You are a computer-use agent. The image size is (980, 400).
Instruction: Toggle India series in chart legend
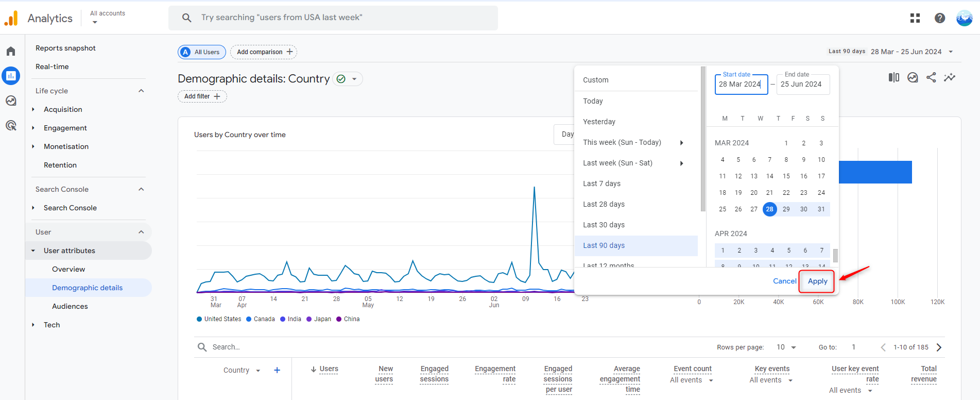[291, 319]
